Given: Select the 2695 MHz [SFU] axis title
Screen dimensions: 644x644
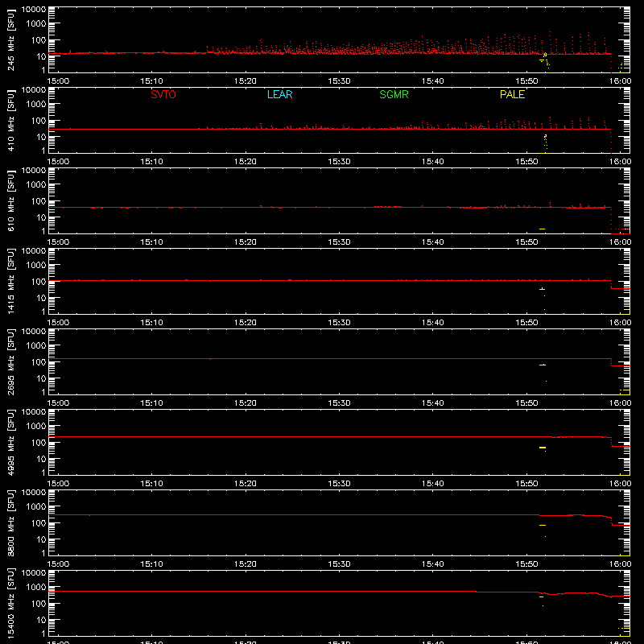Looking at the screenshot, I should click(11, 361).
